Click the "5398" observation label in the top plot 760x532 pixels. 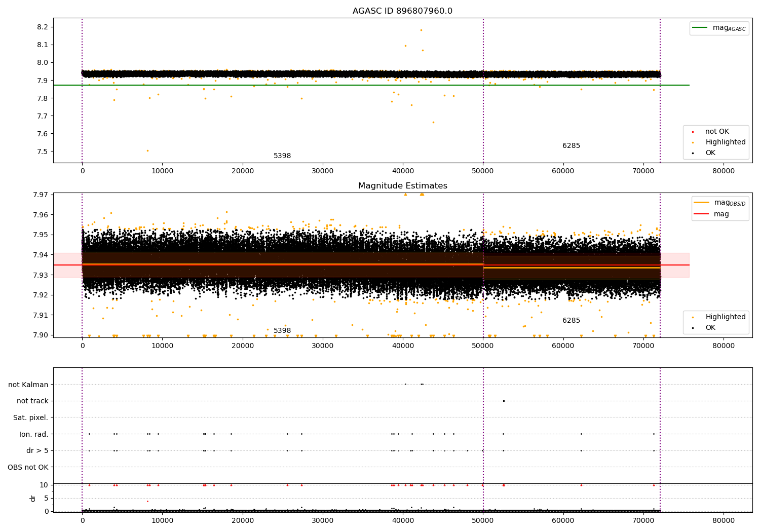point(282,156)
